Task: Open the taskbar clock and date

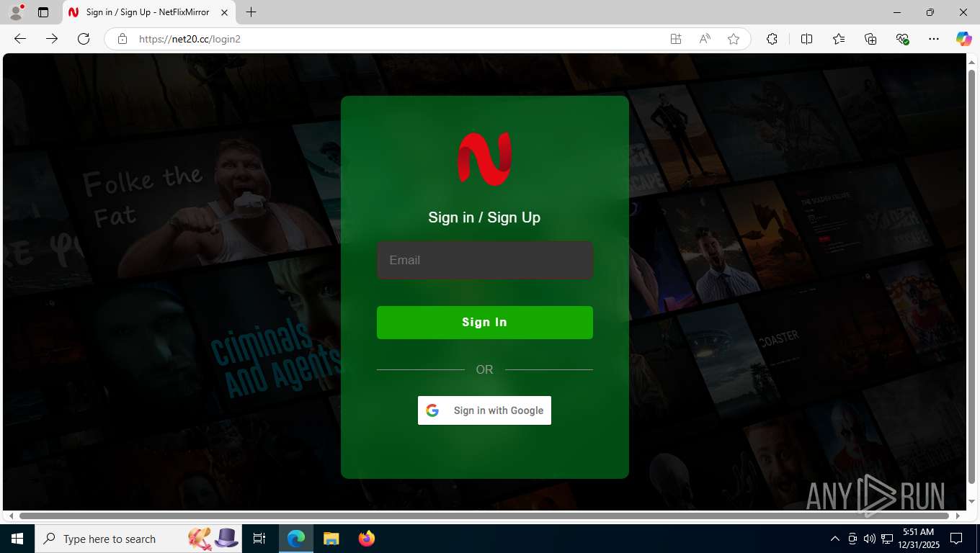Action: pos(918,539)
